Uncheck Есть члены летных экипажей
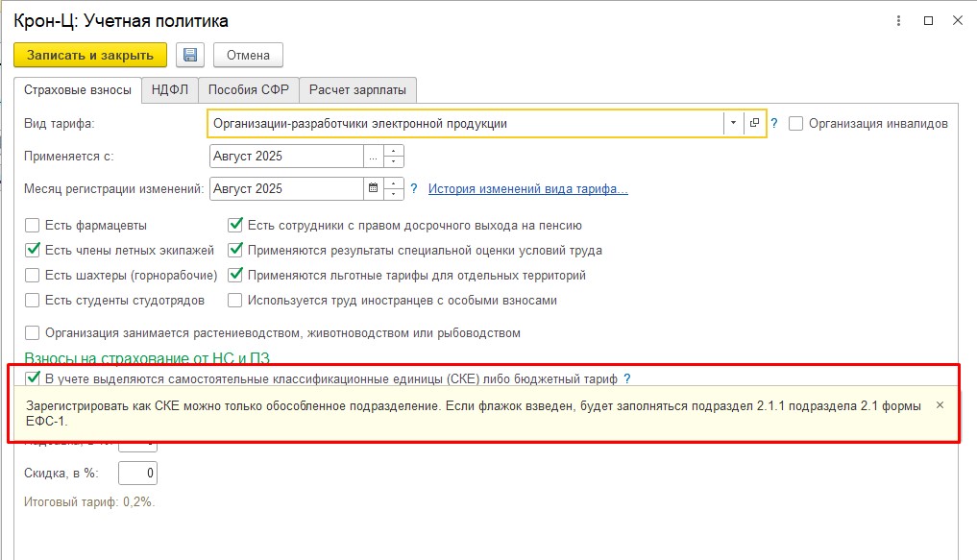Screen dimensions: 977x560 [x=33, y=251]
